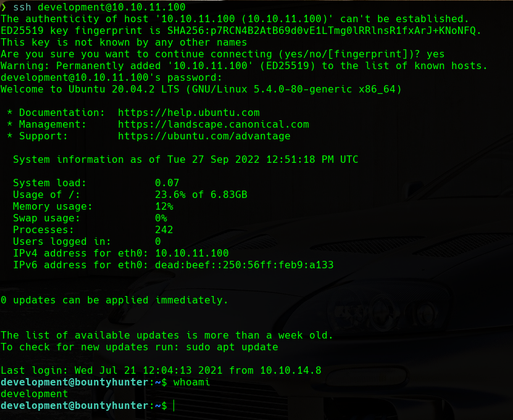Click the https://ubuntu.com/advantage support link
This screenshot has width=513, height=420.
tap(204, 136)
